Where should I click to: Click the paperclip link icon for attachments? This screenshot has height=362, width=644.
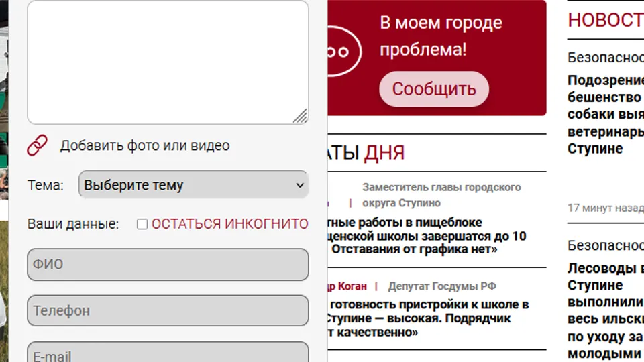point(38,145)
